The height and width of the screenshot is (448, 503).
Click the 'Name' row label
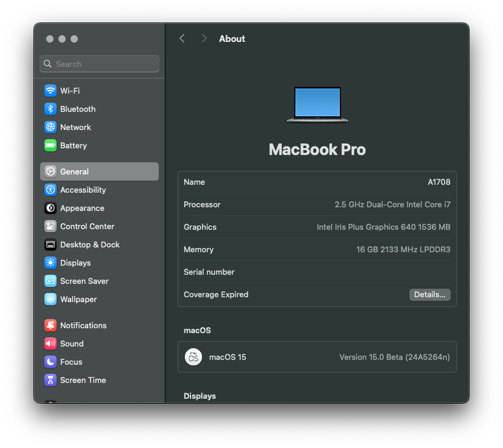coord(195,182)
